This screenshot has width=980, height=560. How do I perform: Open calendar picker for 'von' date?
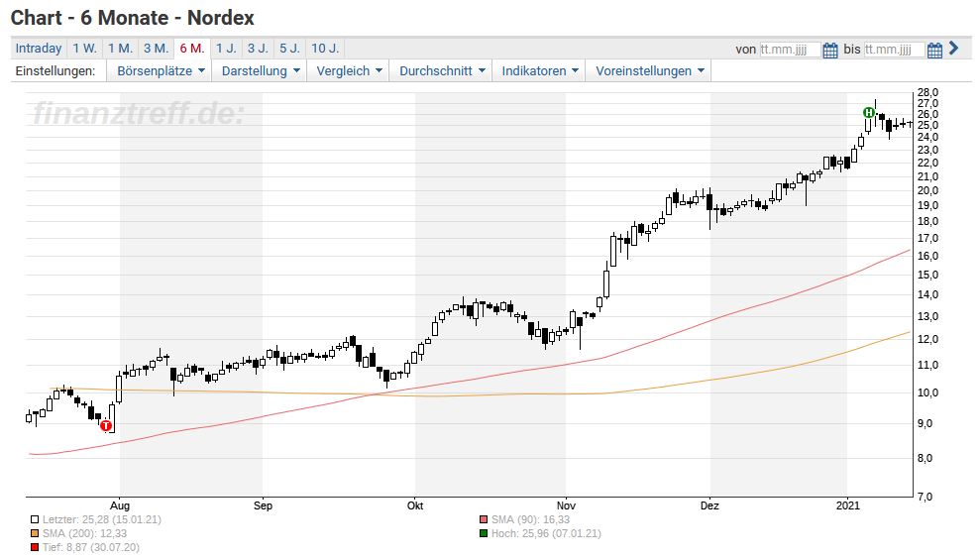pos(830,50)
